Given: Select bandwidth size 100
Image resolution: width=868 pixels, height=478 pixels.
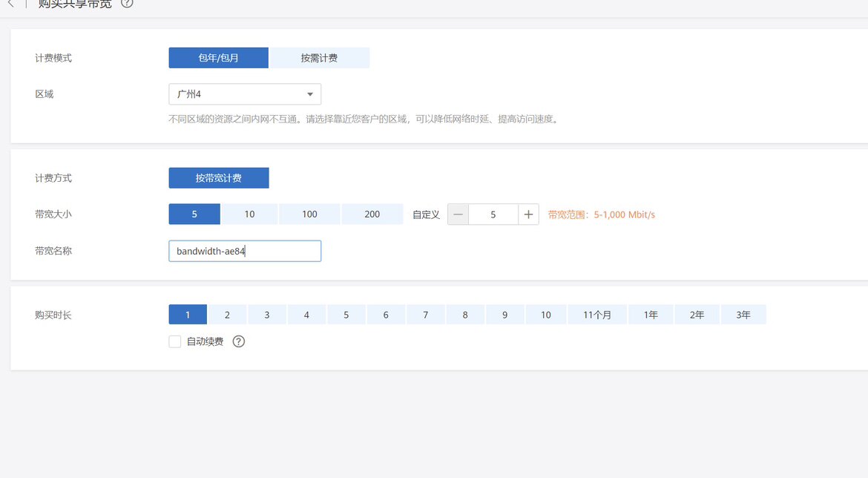Looking at the screenshot, I should [x=309, y=214].
